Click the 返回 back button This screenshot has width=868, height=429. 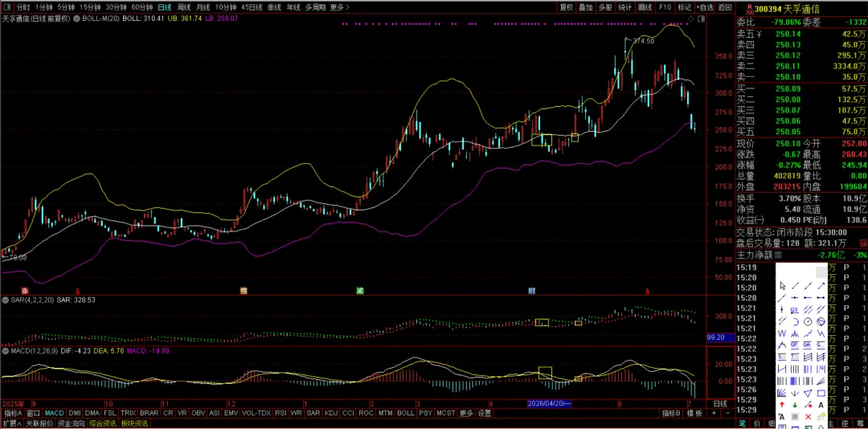724,7
